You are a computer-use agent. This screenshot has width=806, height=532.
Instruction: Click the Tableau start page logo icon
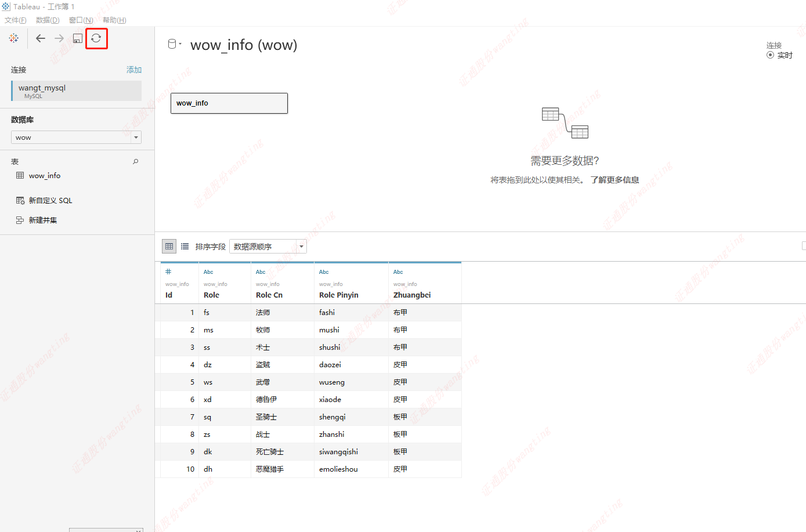[14, 38]
